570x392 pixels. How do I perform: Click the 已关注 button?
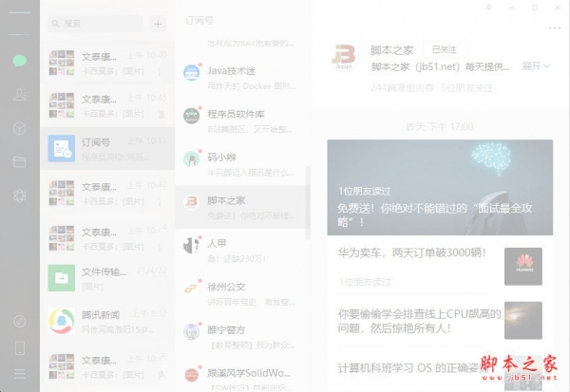point(444,49)
